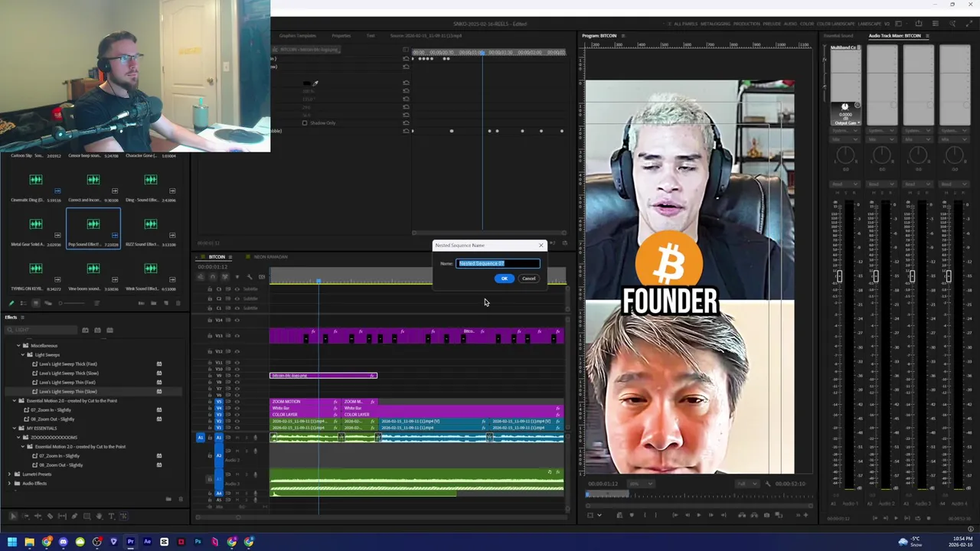Viewport: 980px width, 551px height.
Task: Toggle the 32-bit Color effects filter icon
Action: pos(97,330)
